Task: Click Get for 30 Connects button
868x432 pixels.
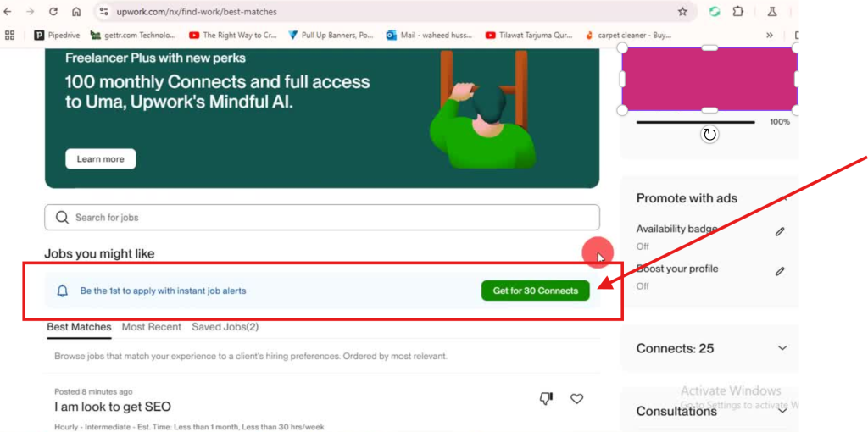Action: 536,291
